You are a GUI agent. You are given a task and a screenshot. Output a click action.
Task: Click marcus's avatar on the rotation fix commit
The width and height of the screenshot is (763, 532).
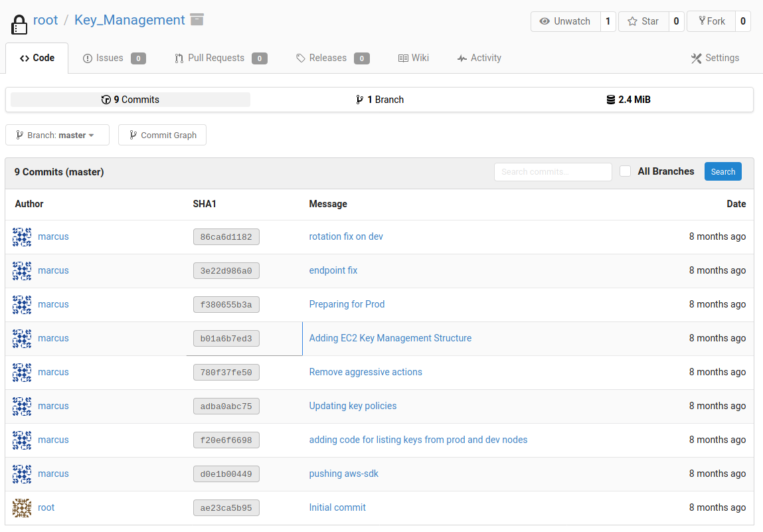(x=22, y=237)
